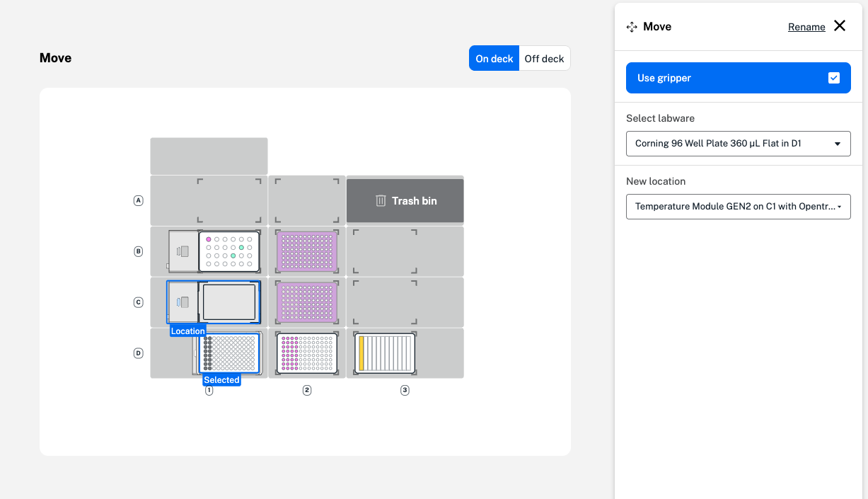This screenshot has width=868, height=499.
Task: Select the purple well plate in slot C2
Action: click(x=306, y=302)
